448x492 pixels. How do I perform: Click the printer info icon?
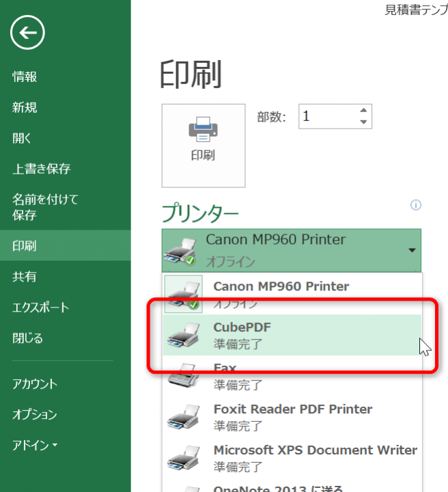(x=416, y=205)
